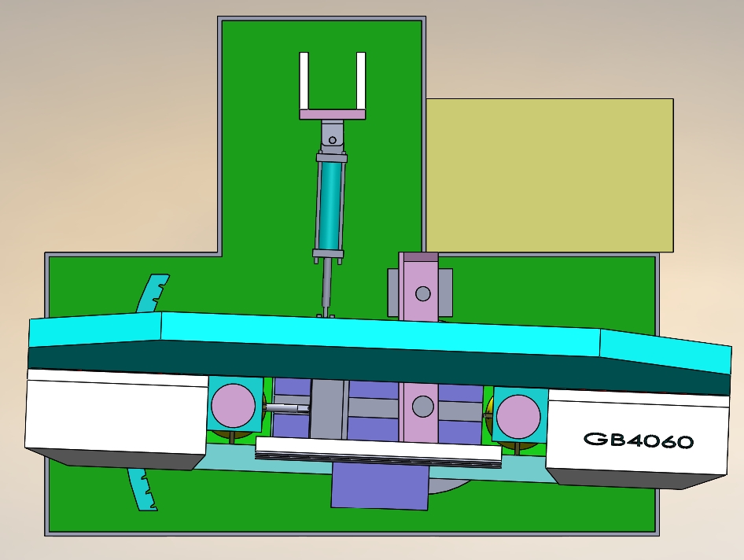The height and width of the screenshot is (560, 744).
Task: Click the pink base plate of U-bracket
Action: [x=332, y=114]
